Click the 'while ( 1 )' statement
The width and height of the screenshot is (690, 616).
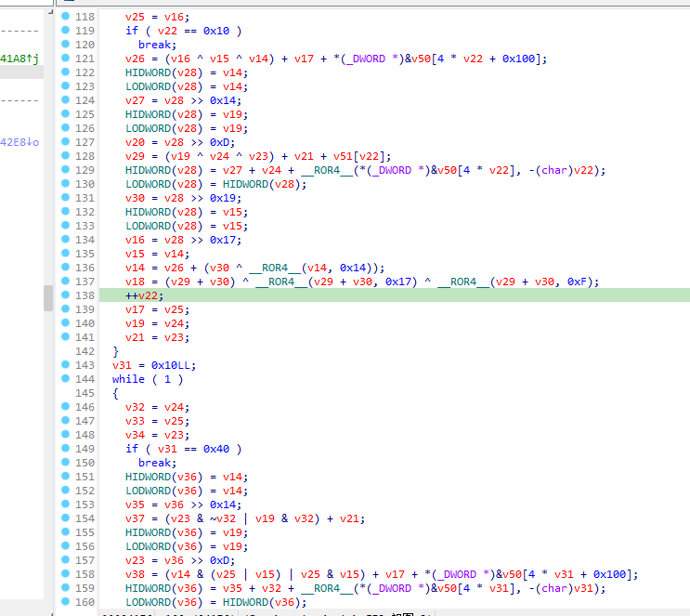tap(148, 379)
